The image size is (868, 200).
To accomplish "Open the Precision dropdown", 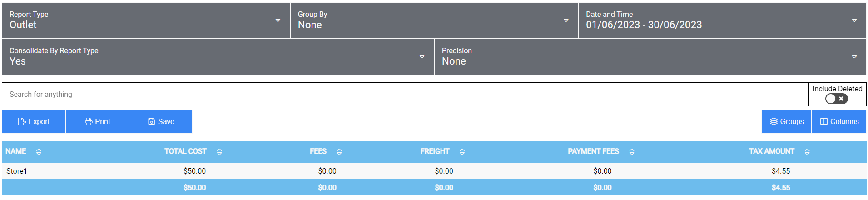I will point(650,57).
